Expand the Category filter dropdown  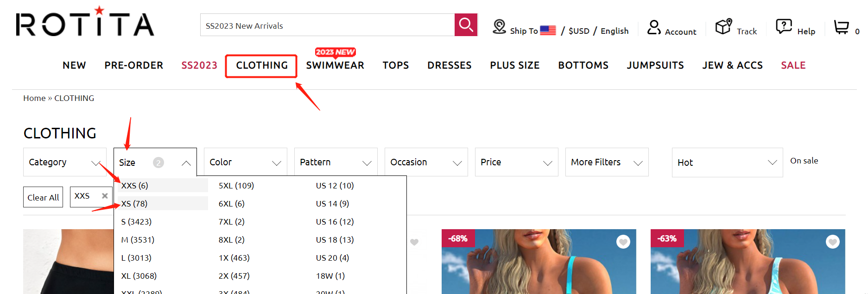[64, 162]
